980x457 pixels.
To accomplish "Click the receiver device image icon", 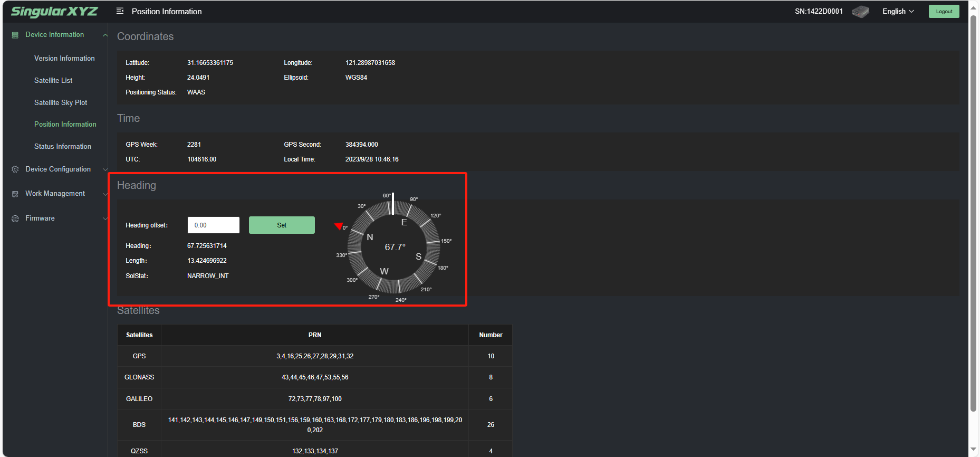I will (860, 12).
